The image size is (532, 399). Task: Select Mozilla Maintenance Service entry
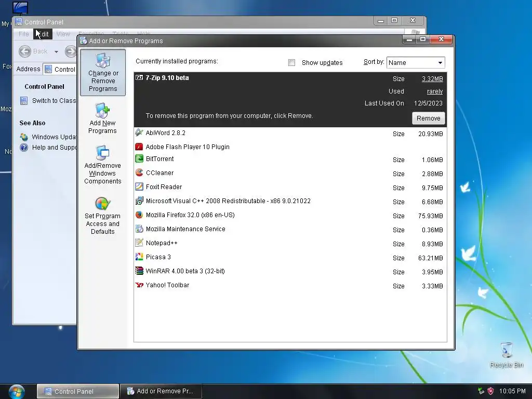290,229
